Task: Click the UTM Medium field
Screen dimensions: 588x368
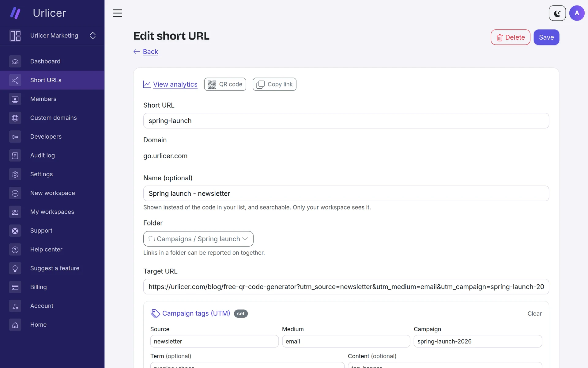Action: (x=346, y=341)
